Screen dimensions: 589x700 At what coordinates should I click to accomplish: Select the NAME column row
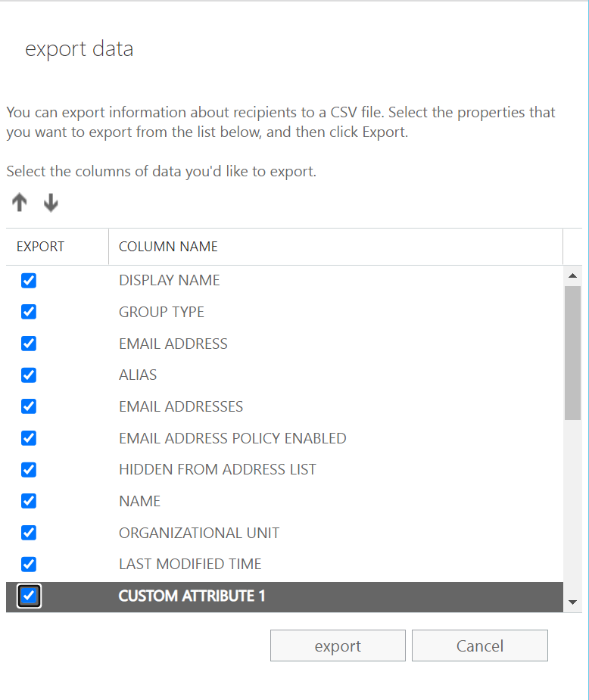(140, 501)
